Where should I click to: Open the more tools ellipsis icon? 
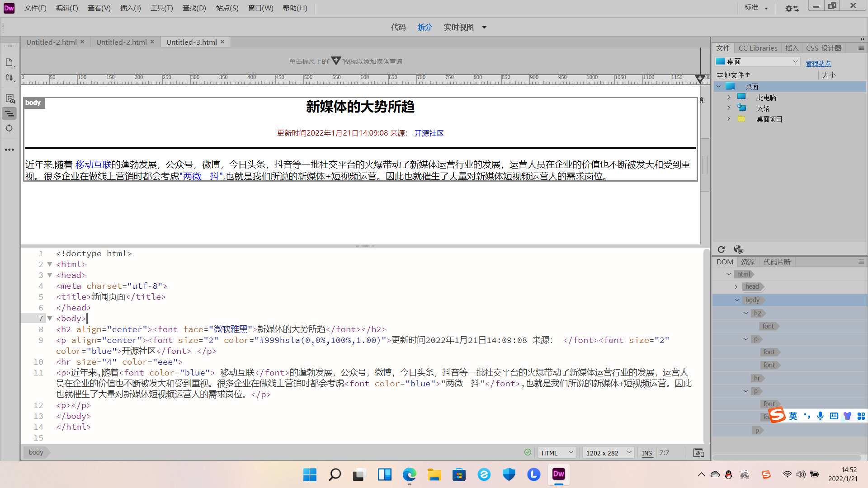pos(9,150)
